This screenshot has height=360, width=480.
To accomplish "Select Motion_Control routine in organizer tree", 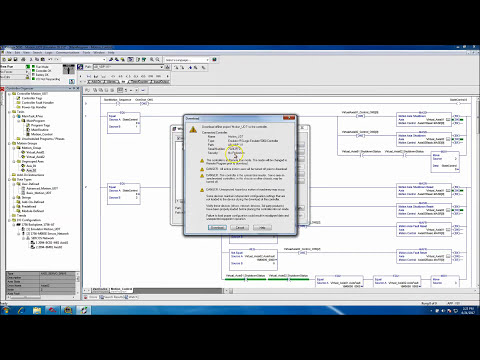I will [x=41, y=134].
